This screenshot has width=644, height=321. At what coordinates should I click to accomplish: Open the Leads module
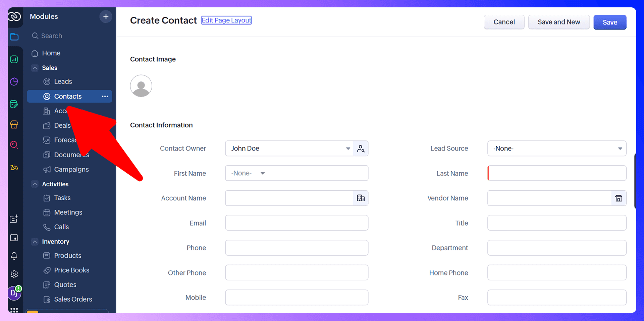click(x=63, y=81)
